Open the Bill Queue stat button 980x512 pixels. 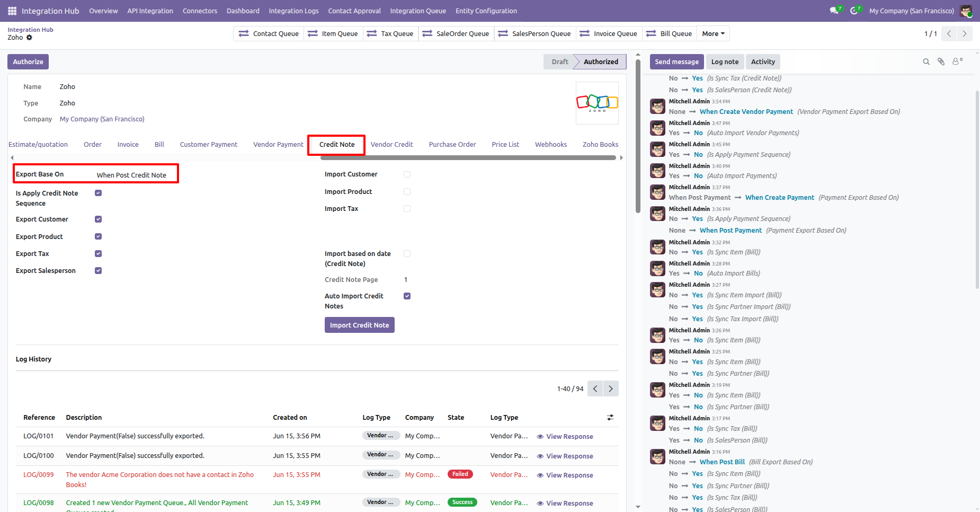pyautogui.click(x=669, y=34)
